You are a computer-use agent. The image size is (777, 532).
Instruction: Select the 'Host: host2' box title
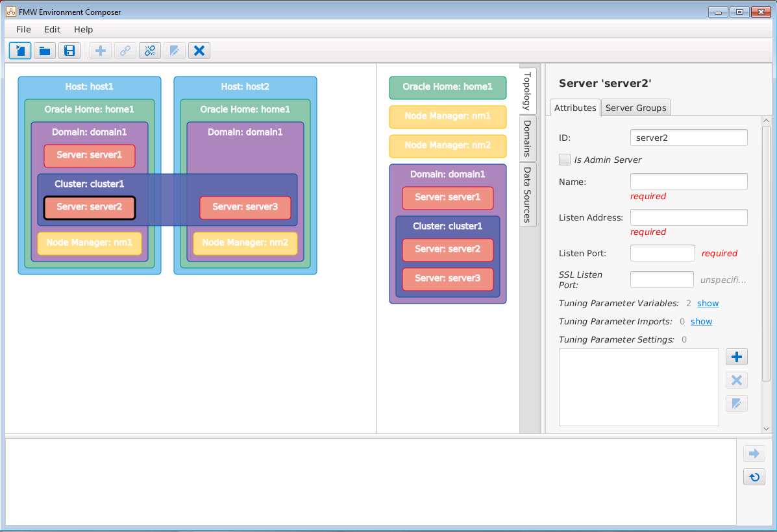coord(245,87)
